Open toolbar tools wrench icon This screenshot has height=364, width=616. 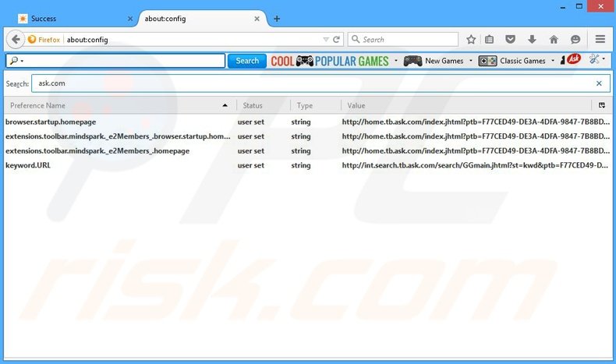[x=594, y=59]
